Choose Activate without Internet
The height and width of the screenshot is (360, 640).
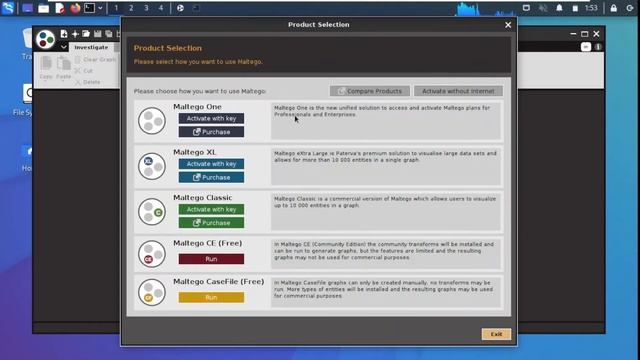click(x=458, y=91)
